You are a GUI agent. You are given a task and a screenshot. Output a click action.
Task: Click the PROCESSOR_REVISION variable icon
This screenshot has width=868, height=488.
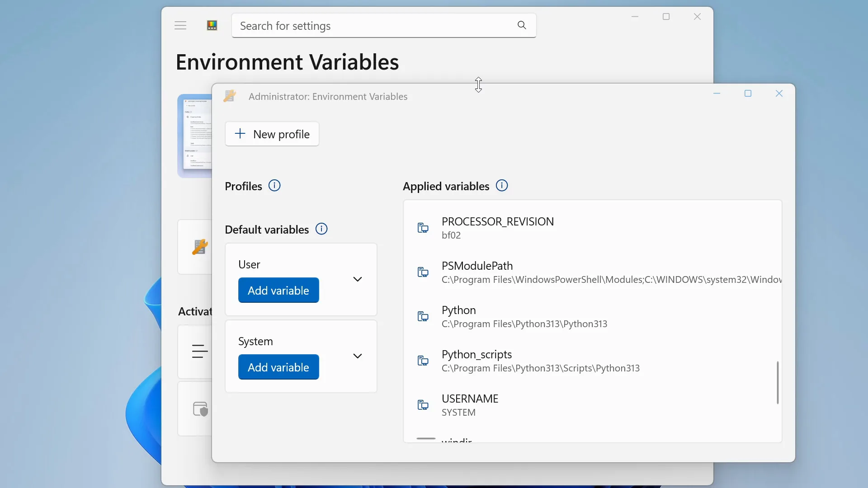point(423,228)
